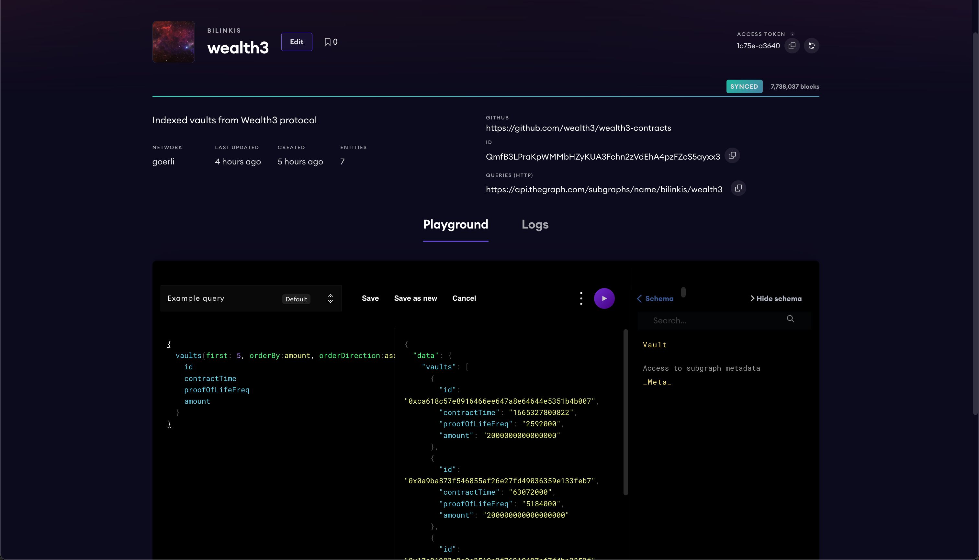Click result id 0x0a9ba873f546855af26e27fd49036359e133feb7
The image size is (979, 560).
click(x=500, y=481)
